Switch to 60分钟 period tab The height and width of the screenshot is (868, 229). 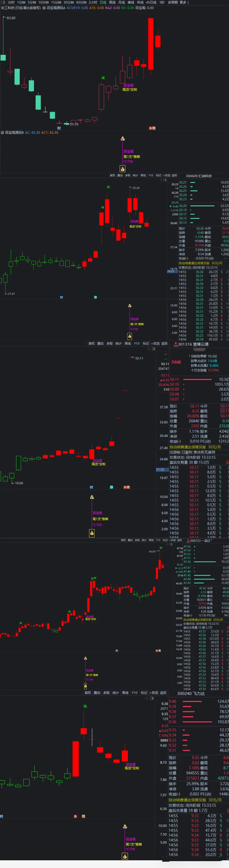tap(81, 2)
